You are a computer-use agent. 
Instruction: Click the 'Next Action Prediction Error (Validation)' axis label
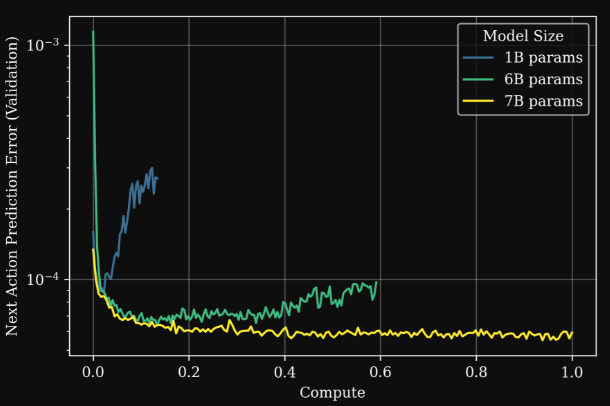tap(11, 186)
